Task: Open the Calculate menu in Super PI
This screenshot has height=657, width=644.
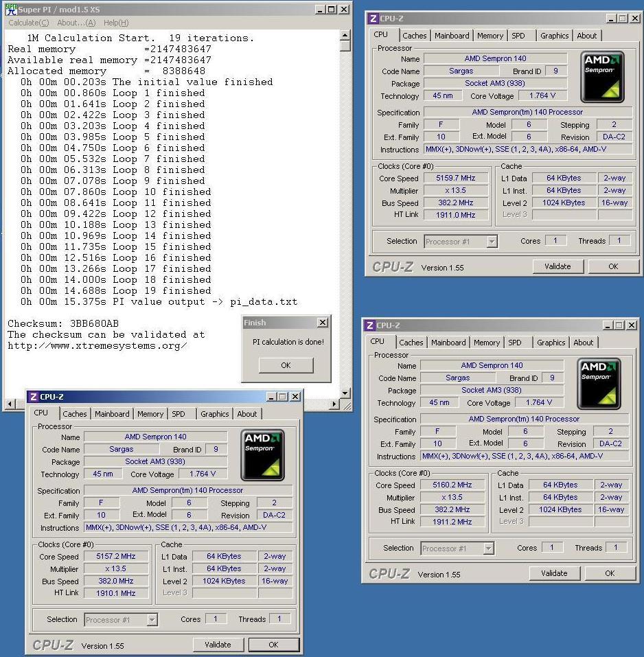Action: [x=28, y=23]
